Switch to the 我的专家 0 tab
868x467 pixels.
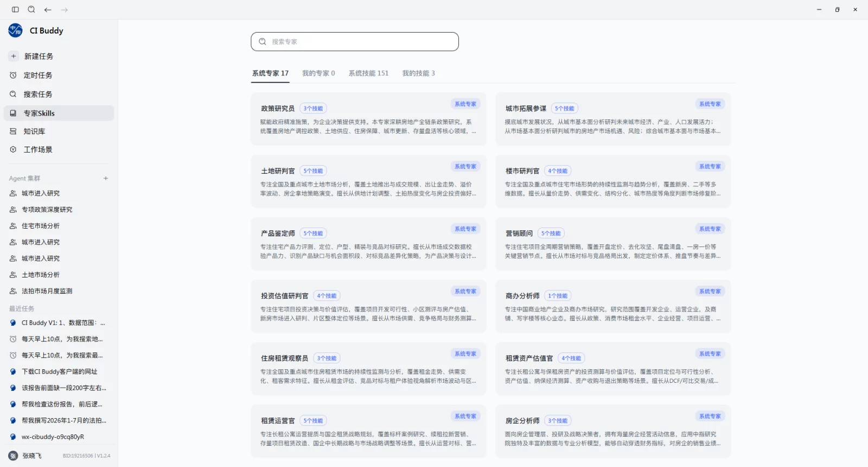(318, 73)
